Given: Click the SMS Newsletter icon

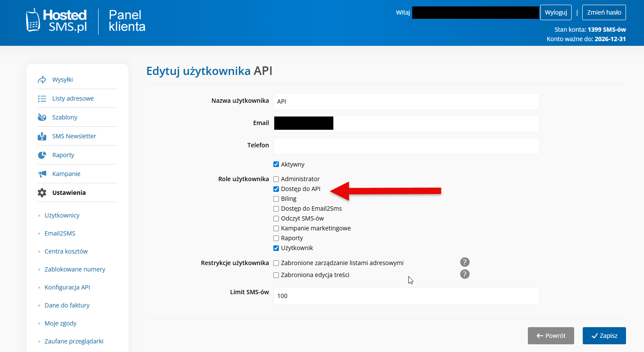Looking at the screenshot, I should coord(42,136).
